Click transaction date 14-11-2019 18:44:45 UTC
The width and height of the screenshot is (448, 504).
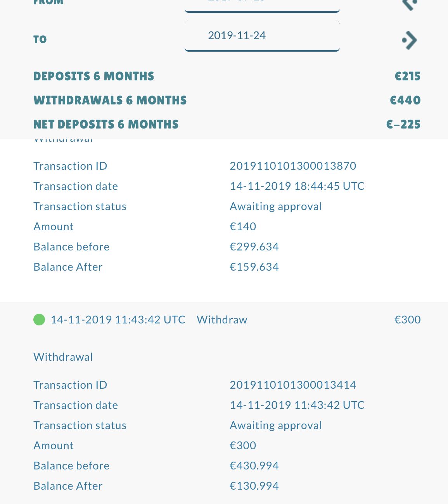point(297,186)
